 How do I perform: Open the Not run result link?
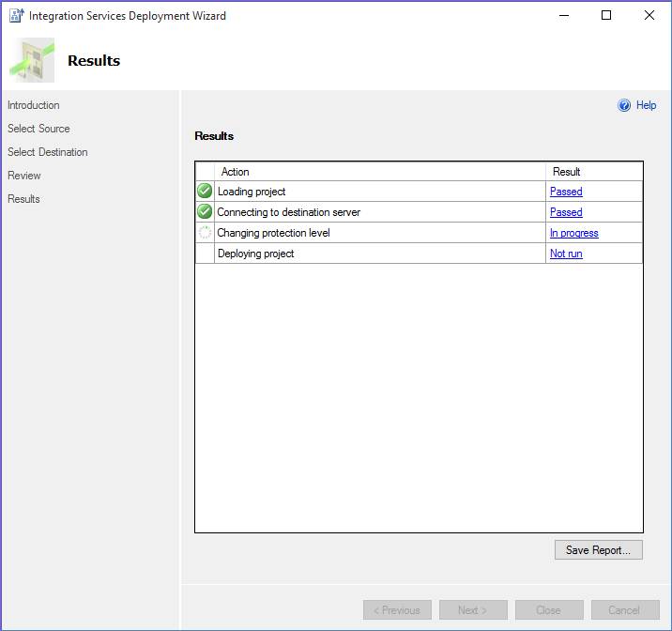pyautogui.click(x=566, y=254)
